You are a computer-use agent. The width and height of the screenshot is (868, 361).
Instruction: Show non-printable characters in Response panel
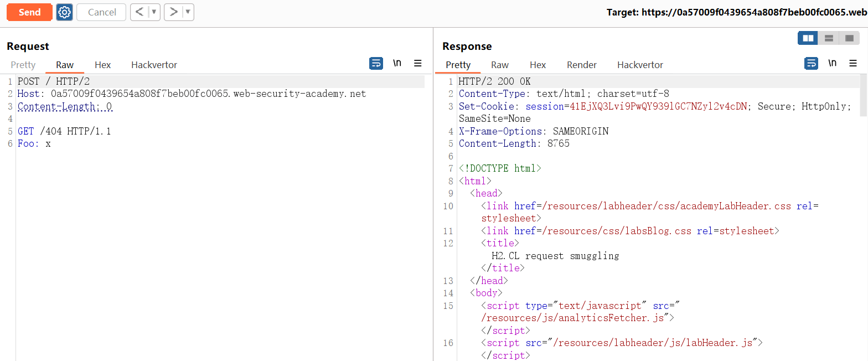tap(832, 63)
